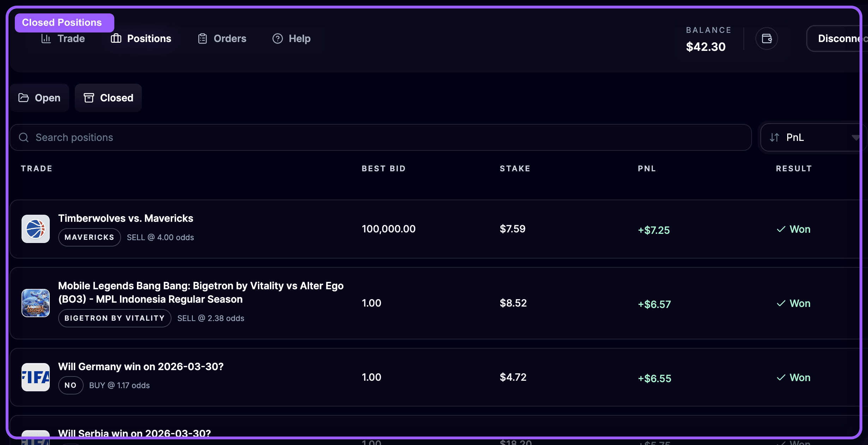Screen dimensions: 868x445
Task: Click the Won checkmark on the Mavericks row
Action: [781, 229]
